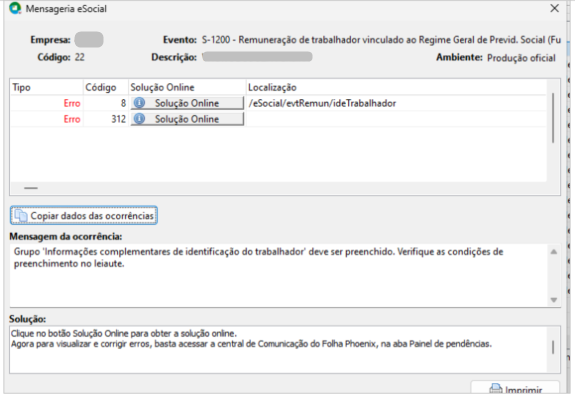Click the Produção oficial environment value
This screenshot has height=399, width=575.
tap(521, 58)
